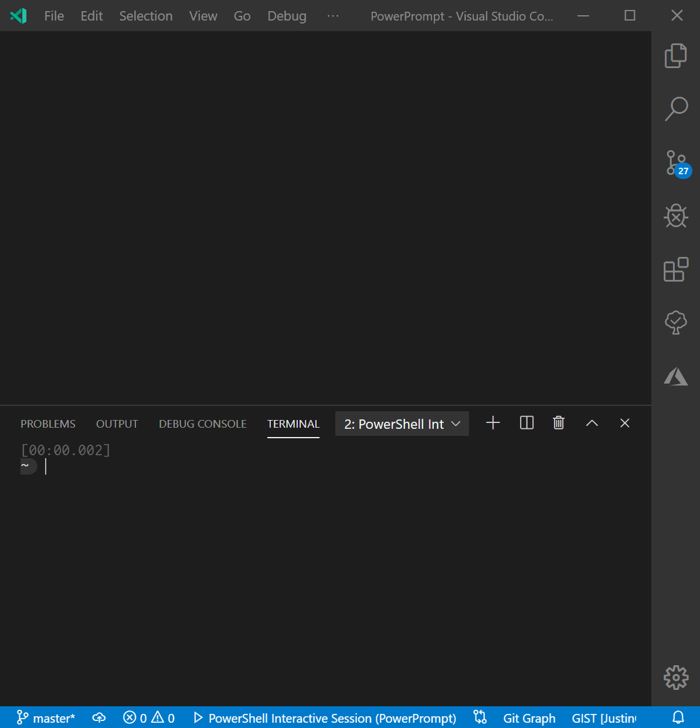Open the Search view
This screenshot has height=728, width=700.
pyautogui.click(x=677, y=109)
